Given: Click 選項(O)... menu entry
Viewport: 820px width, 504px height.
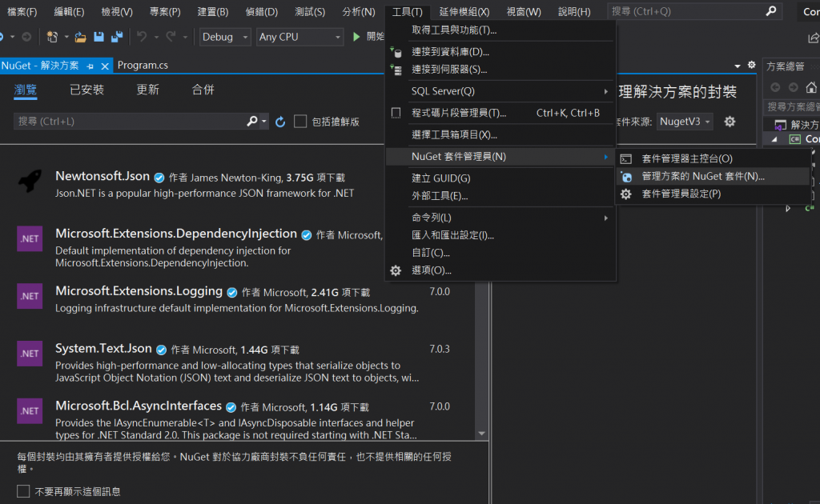Looking at the screenshot, I should (x=500, y=270).
